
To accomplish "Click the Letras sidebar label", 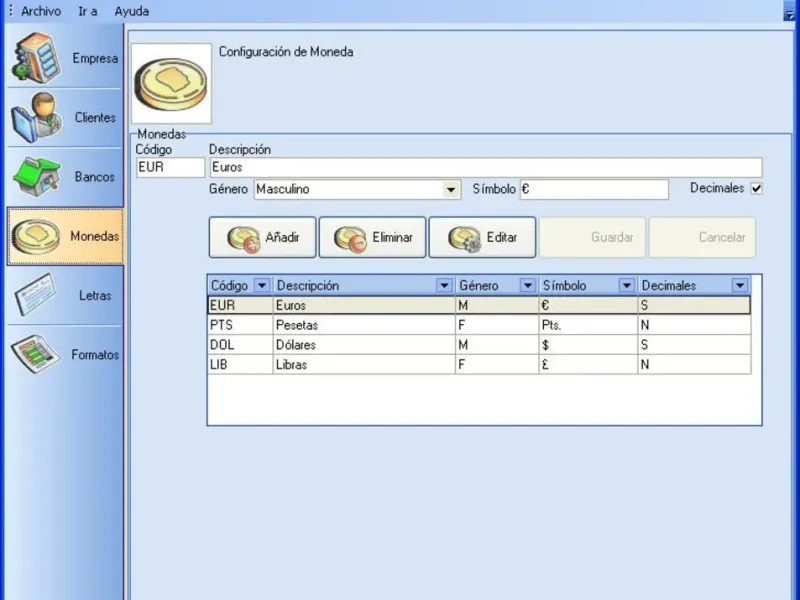I will [95, 295].
